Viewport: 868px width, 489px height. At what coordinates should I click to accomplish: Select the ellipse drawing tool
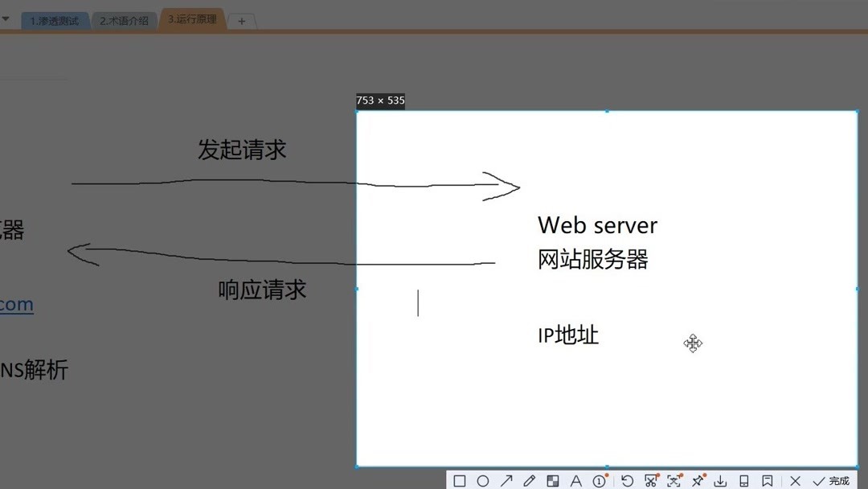(483, 480)
